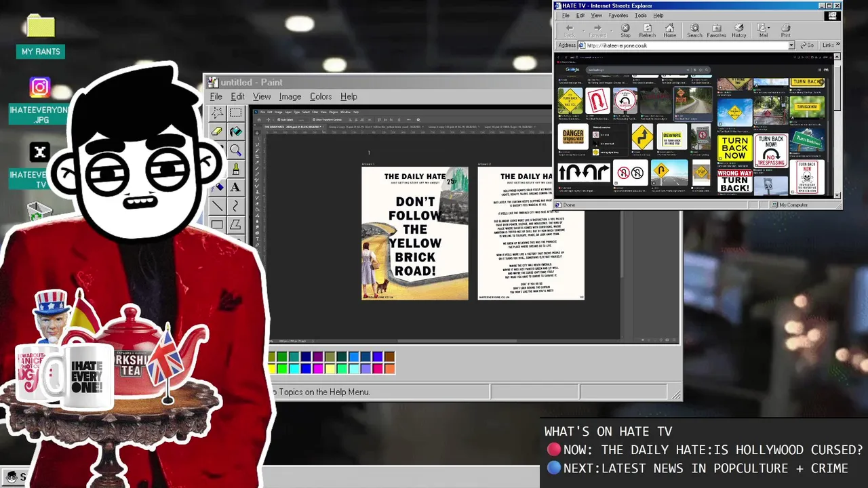Open the Mail button dropdown arrow
The height and width of the screenshot is (488, 868).
pos(770,29)
